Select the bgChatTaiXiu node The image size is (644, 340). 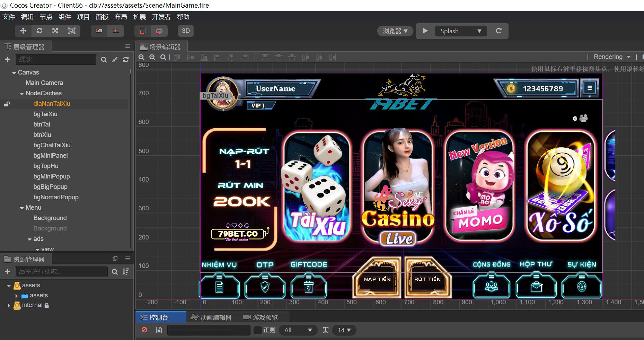(x=52, y=145)
